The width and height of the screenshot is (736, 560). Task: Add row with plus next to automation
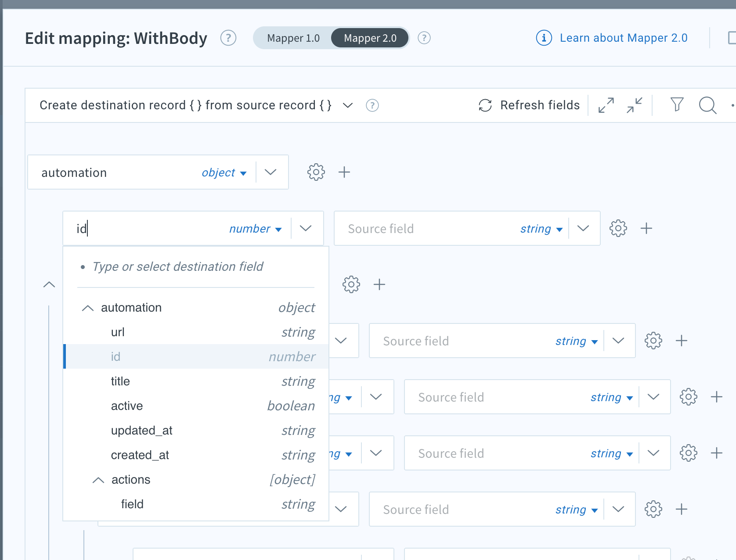[344, 172]
